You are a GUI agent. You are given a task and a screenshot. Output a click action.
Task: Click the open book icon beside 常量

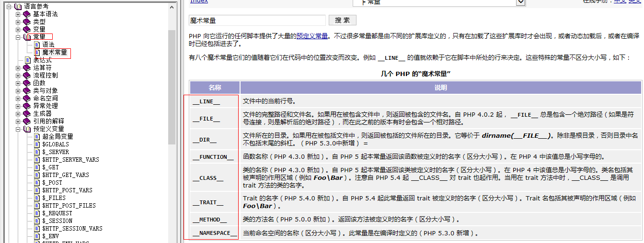click(27, 37)
